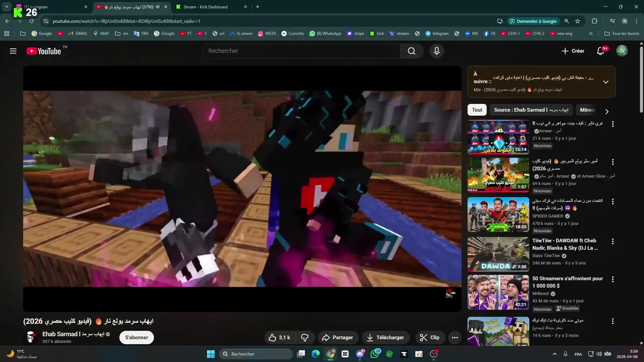The width and height of the screenshot is (644, 362).
Task: Open the browser zoom magnifier icon
Action: click(567, 21)
